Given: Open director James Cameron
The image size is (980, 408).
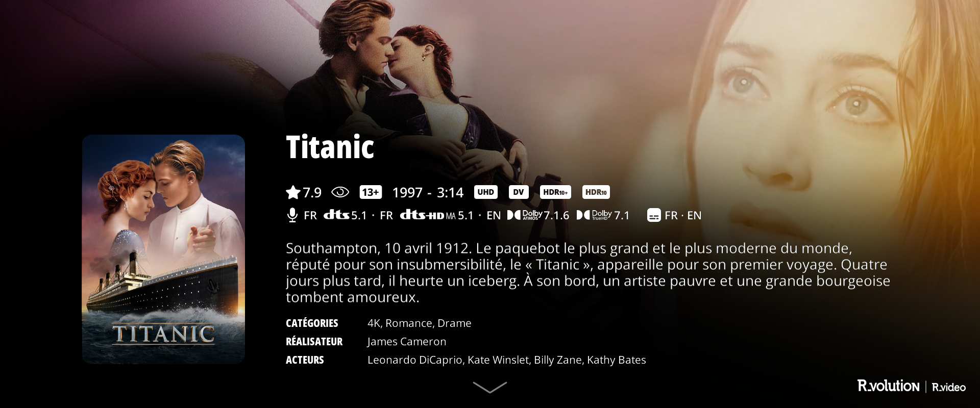Looking at the screenshot, I should [407, 342].
